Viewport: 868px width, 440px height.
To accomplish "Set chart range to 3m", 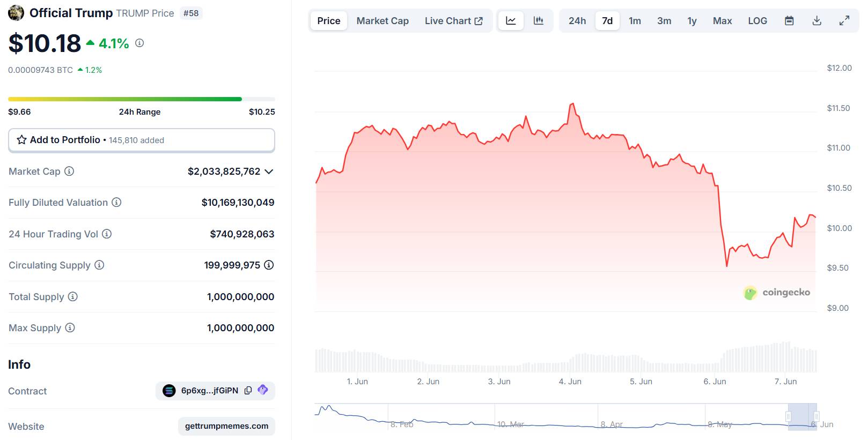I will coord(664,21).
